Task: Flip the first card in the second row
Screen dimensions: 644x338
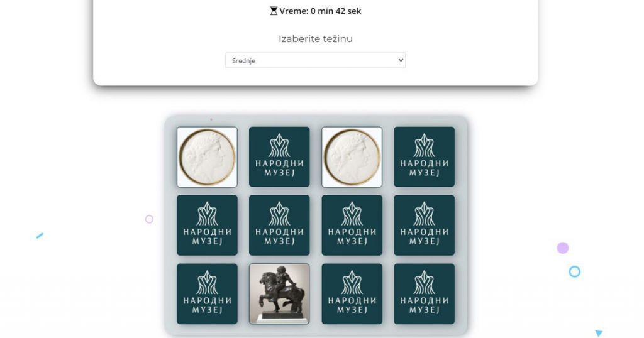Action: click(207, 225)
